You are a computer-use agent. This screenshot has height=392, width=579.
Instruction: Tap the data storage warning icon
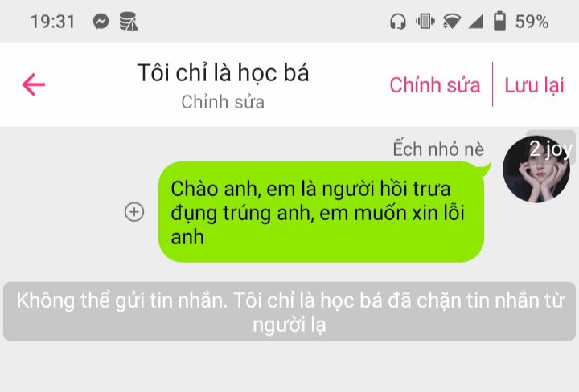[x=129, y=22]
